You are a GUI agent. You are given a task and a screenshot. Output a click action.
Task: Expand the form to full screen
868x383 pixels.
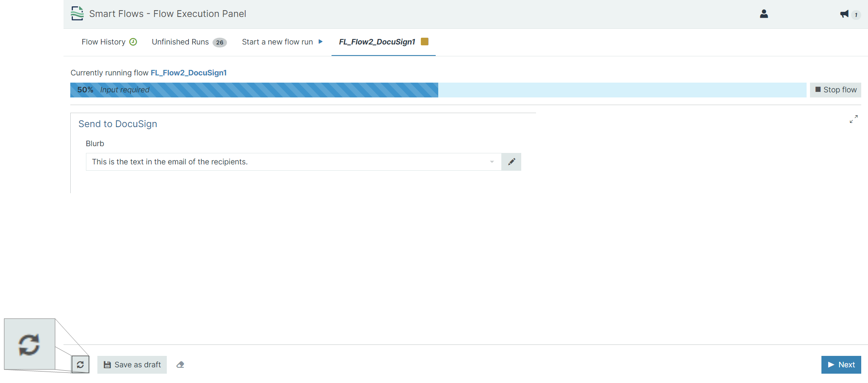[x=854, y=119]
